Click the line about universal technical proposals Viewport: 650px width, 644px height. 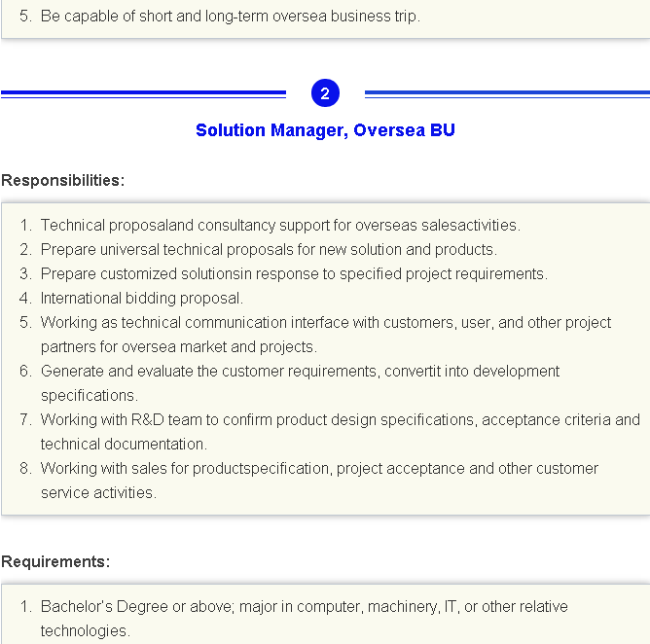(269, 250)
